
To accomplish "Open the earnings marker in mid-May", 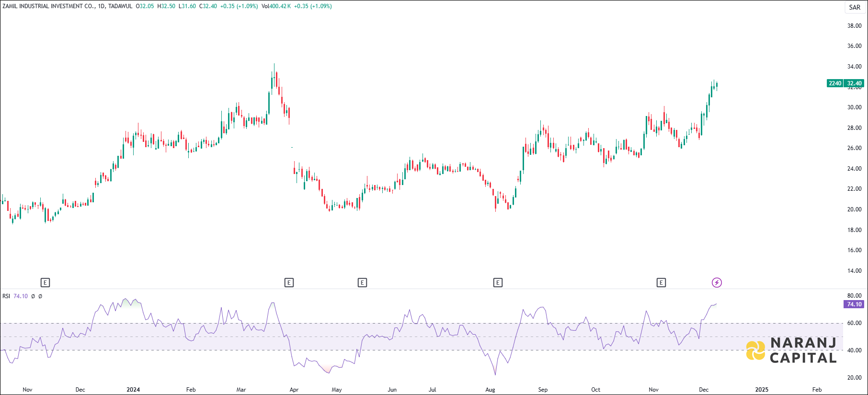I will [362, 282].
